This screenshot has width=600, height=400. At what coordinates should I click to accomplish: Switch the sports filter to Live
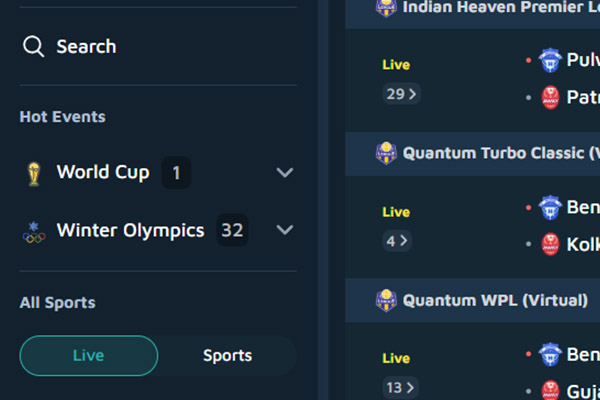tap(88, 355)
